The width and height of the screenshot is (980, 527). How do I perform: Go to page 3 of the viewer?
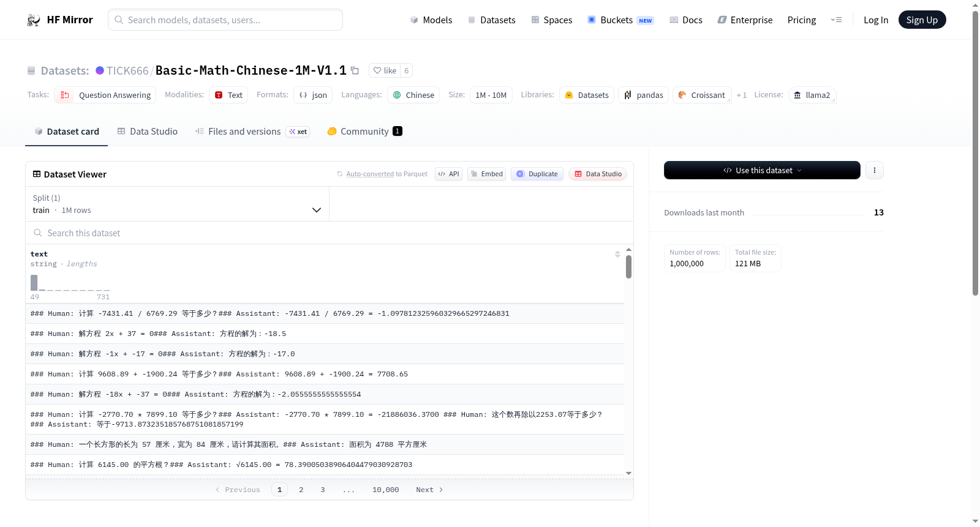click(x=323, y=490)
